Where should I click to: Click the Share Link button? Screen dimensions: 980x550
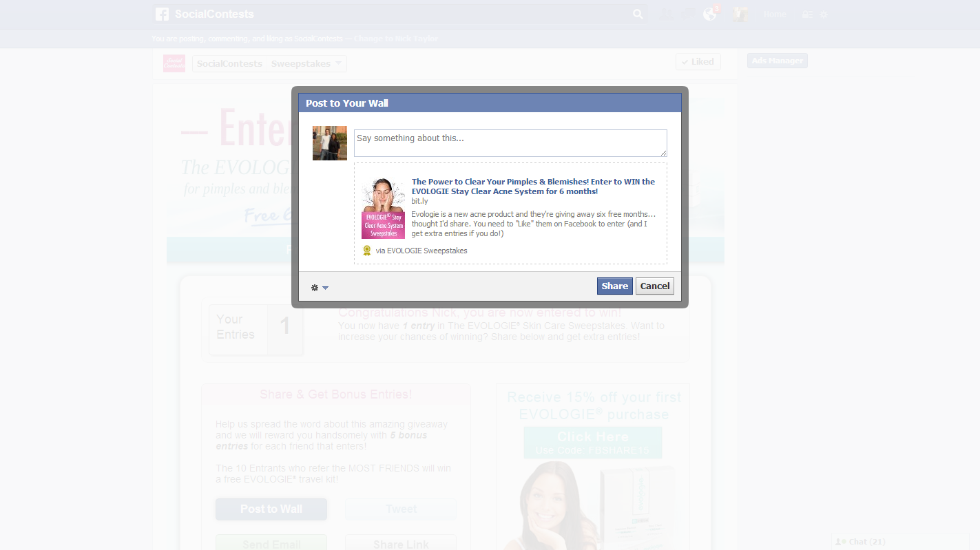401,542
